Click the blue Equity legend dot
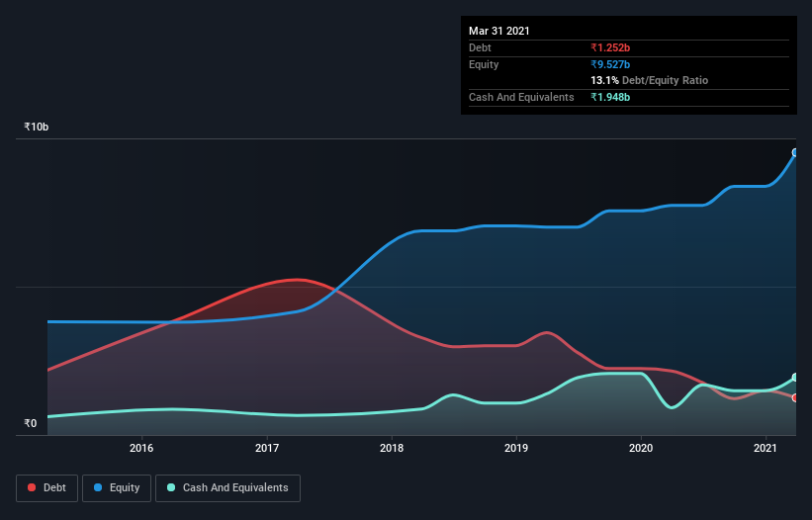 [98, 487]
